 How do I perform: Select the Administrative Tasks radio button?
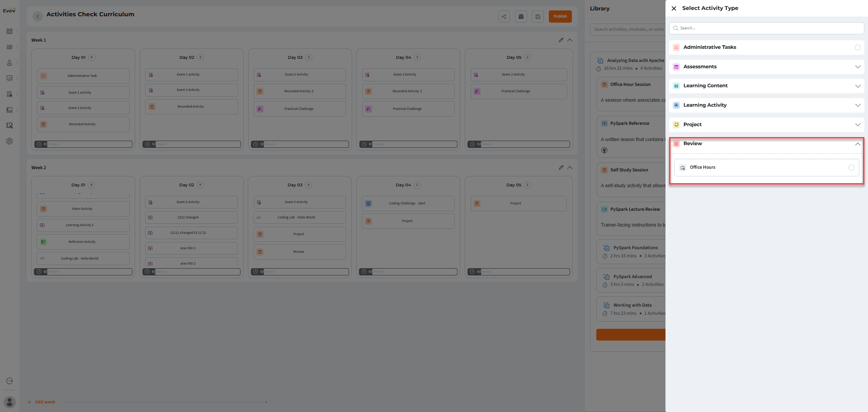point(858,47)
